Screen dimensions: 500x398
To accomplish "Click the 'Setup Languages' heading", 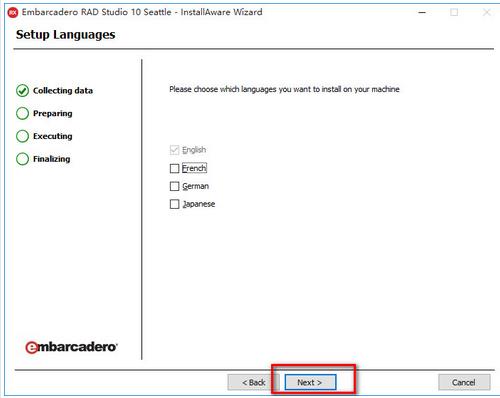I will pos(66,35).
